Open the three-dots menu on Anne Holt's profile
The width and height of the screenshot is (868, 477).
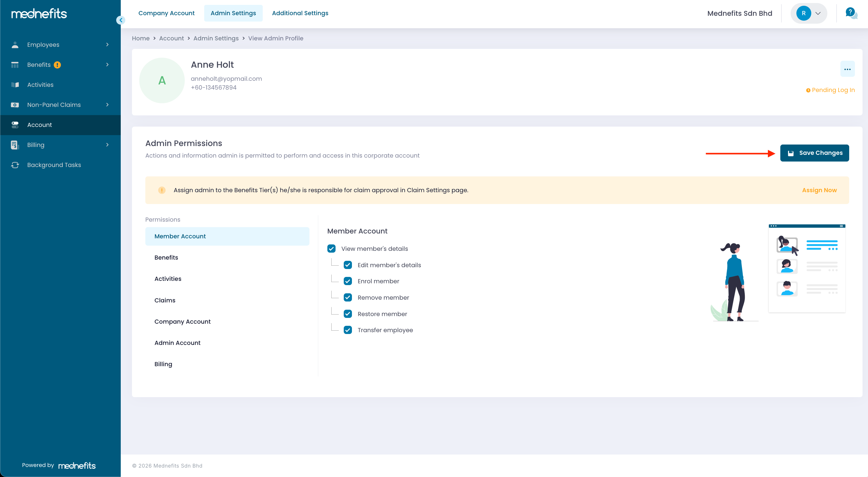(x=847, y=69)
